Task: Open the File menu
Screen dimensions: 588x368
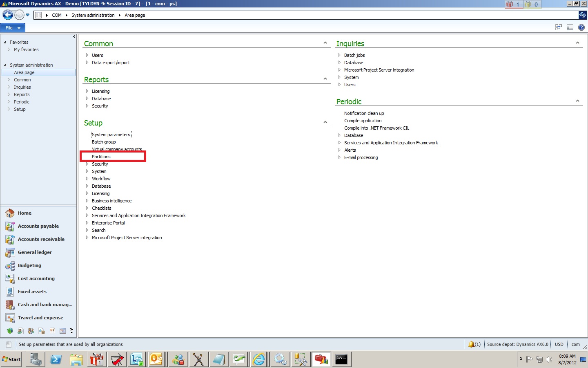Action: pyautogui.click(x=13, y=28)
